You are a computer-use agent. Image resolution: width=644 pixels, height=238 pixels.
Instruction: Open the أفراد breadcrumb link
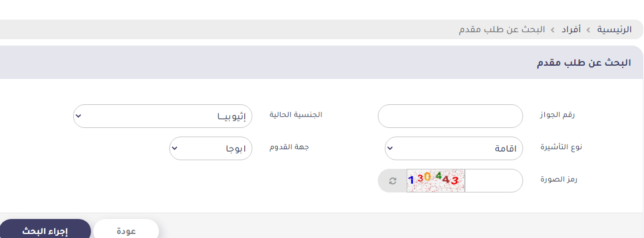(571, 29)
